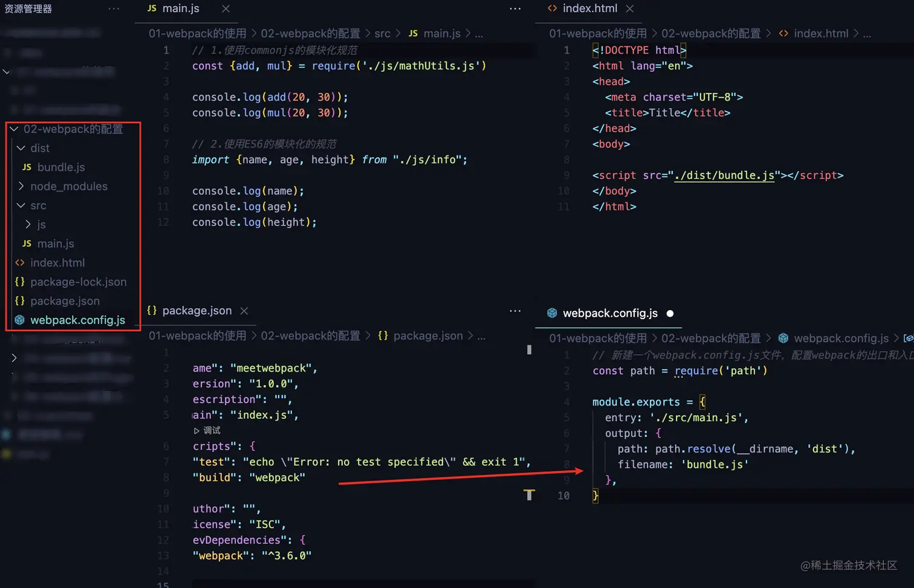
Task: Open 02-webpack的配置 breadcrumb in the webpack.config.js editor
Action: click(x=711, y=338)
